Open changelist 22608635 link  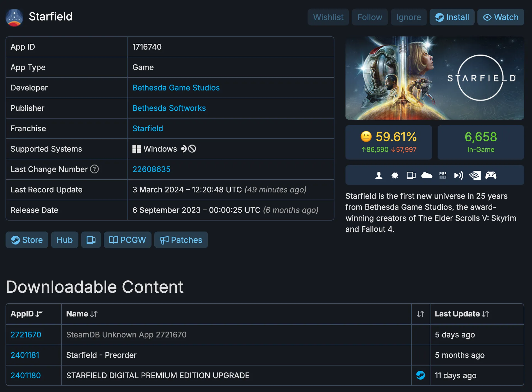point(151,169)
